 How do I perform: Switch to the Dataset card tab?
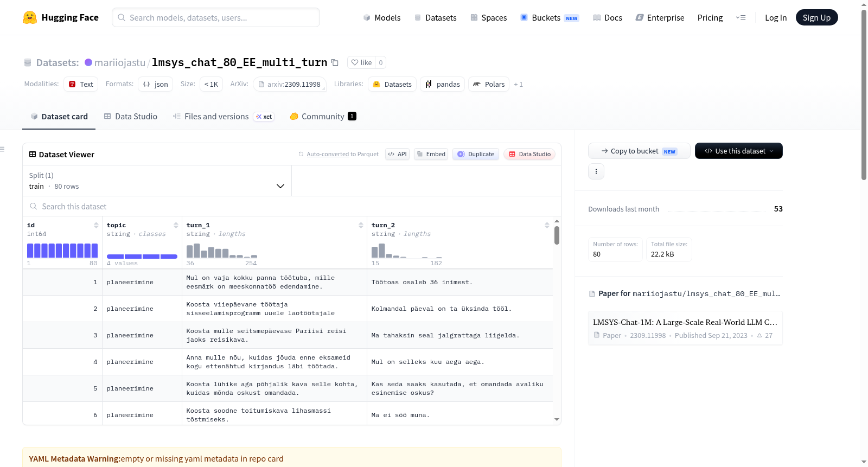point(59,116)
